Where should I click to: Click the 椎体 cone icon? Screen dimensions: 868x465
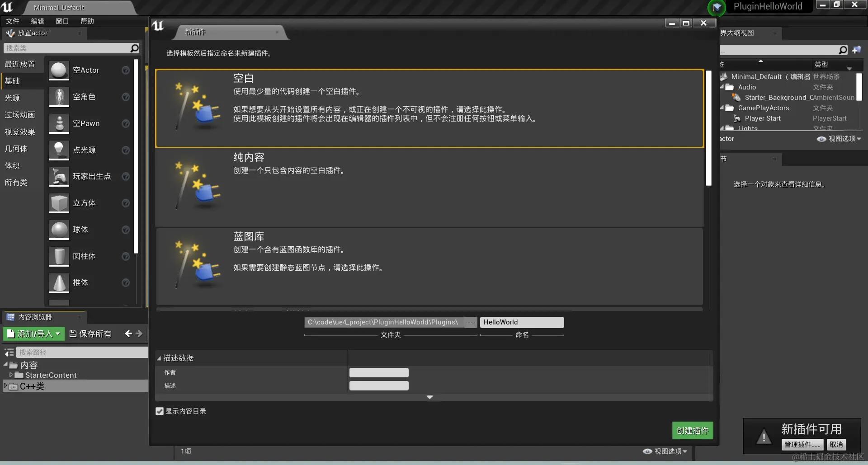(x=59, y=282)
